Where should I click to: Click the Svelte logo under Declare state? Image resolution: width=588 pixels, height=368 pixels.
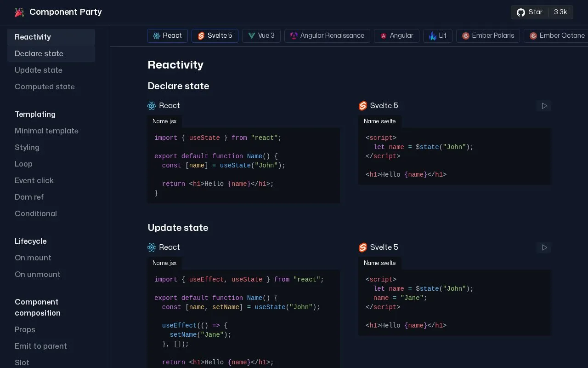(x=363, y=106)
